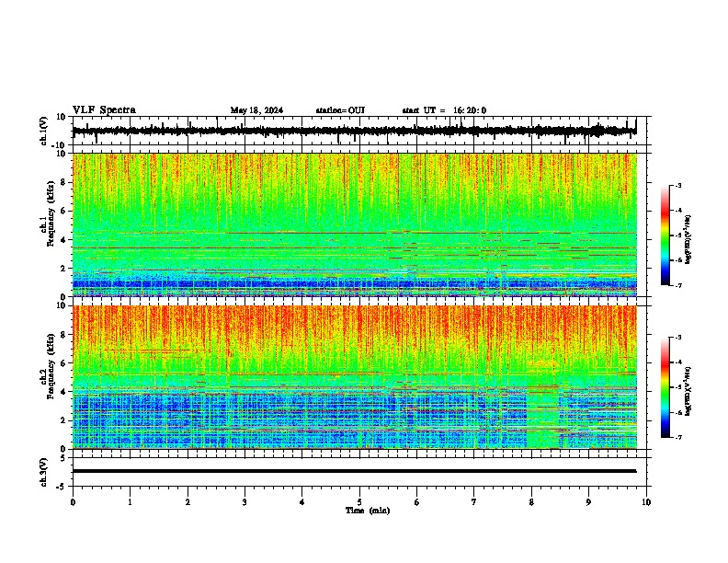This screenshot has height=563, width=728.
Task: Click the "-7" label on ch.1 colorbar
Action: point(678,285)
